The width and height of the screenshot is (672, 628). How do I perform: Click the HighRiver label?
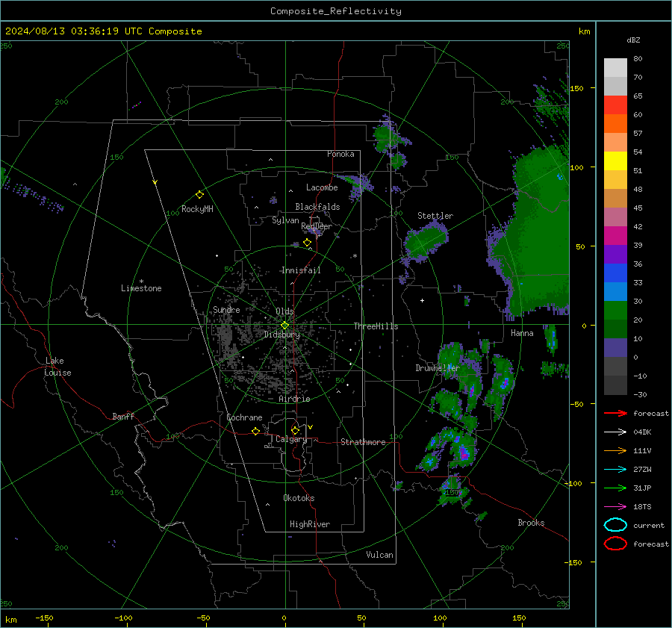tap(310, 524)
